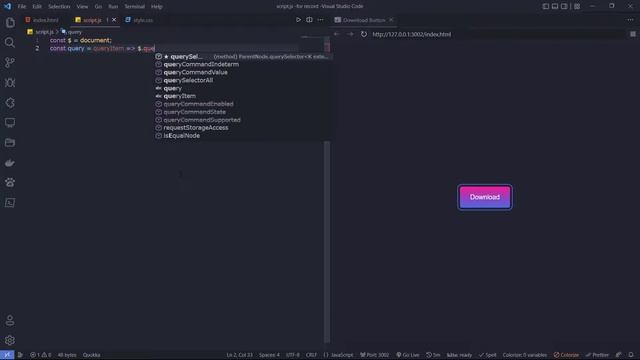Choose the 'query' variable suggestion
The image size is (640, 360).
[243, 88]
